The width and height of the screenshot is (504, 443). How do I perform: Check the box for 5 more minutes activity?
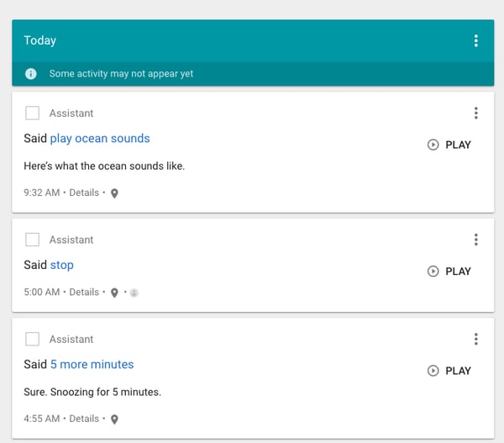coord(33,340)
